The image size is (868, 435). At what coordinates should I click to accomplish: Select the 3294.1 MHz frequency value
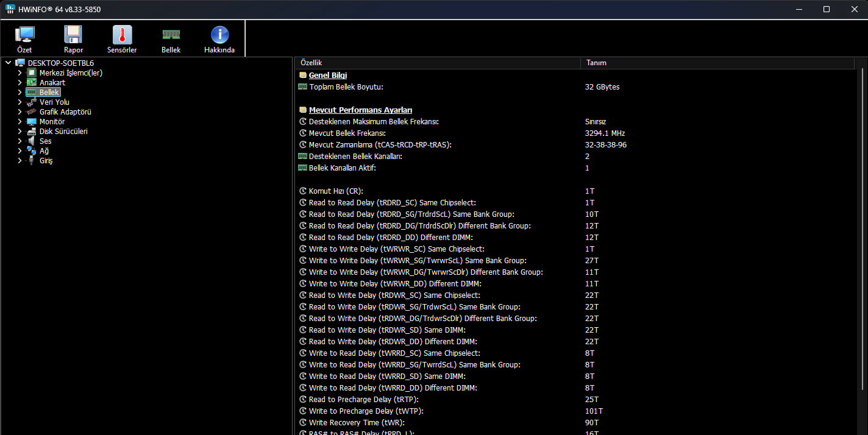point(605,133)
